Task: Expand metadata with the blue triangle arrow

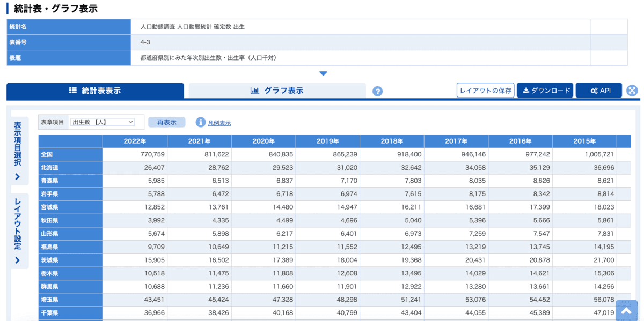Action: 323,73
